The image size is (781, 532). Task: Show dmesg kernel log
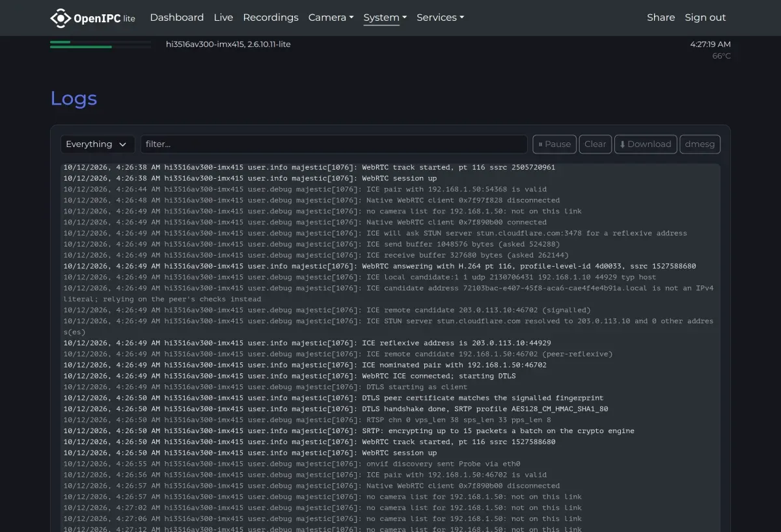click(700, 144)
